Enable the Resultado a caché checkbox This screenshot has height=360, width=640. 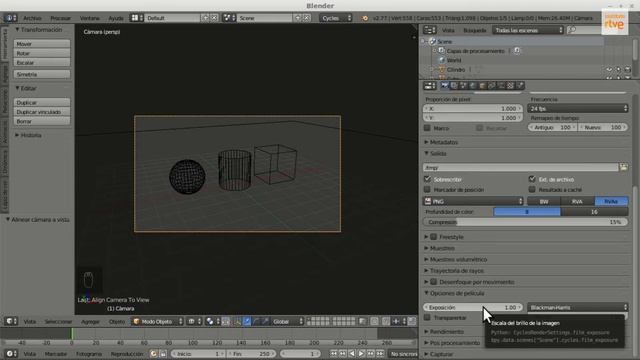pos(532,189)
